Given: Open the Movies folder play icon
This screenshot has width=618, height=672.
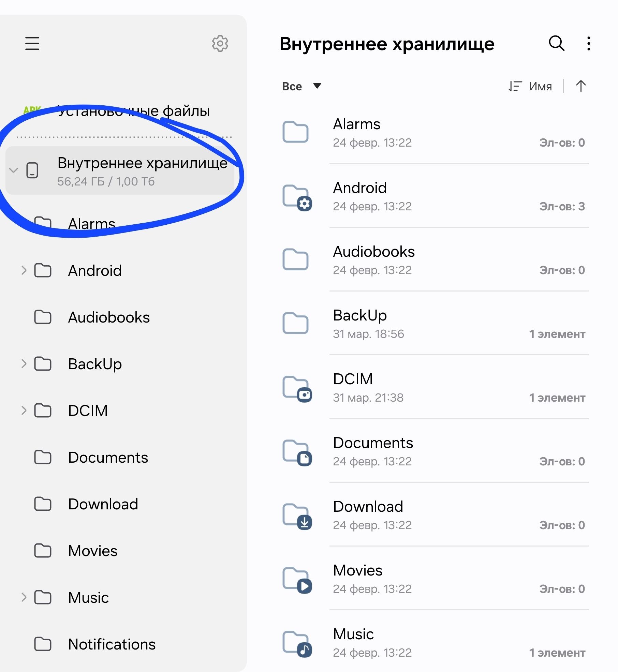Looking at the screenshot, I should pyautogui.click(x=297, y=580).
